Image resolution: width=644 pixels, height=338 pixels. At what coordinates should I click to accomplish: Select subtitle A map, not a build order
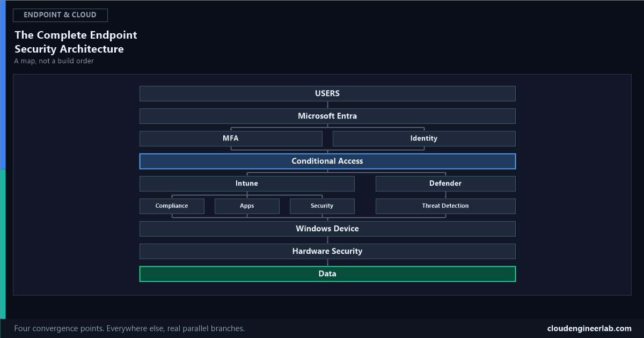[x=54, y=61]
